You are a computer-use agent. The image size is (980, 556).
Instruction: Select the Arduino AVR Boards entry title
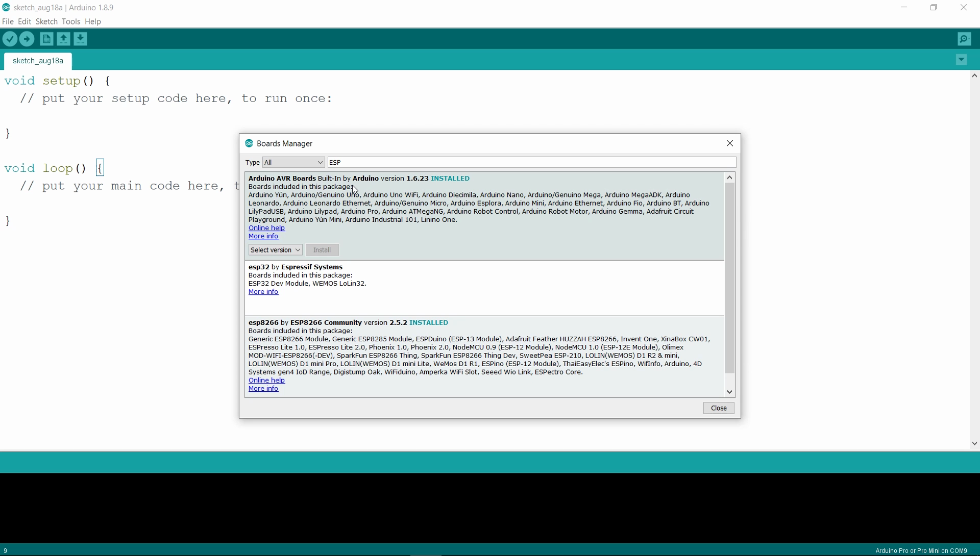pos(282,179)
